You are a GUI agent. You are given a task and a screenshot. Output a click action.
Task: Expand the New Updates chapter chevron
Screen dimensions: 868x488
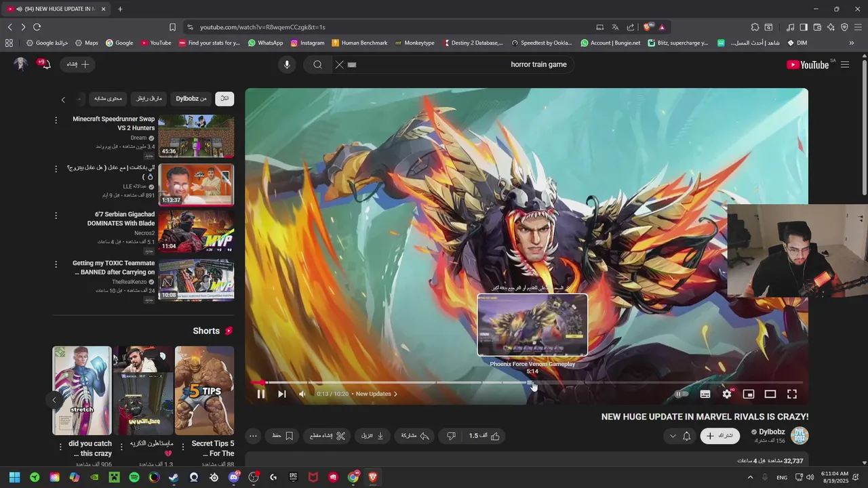point(395,394)
